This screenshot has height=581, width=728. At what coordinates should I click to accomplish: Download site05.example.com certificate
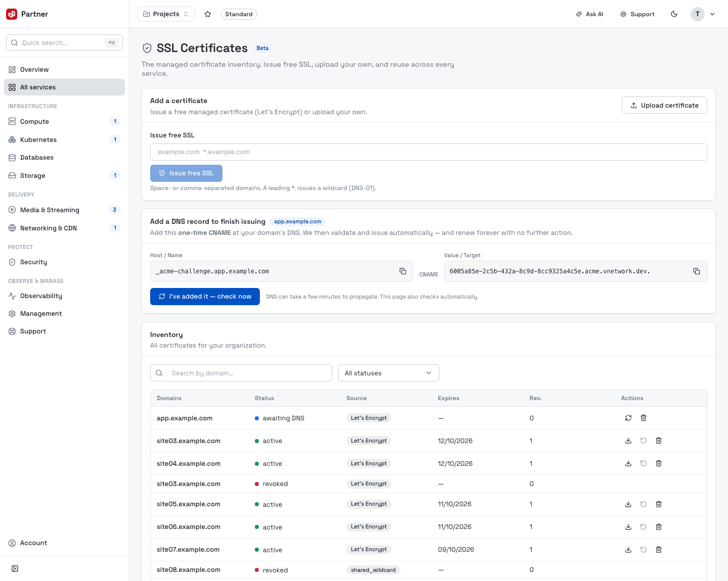(x=628, y=504)
